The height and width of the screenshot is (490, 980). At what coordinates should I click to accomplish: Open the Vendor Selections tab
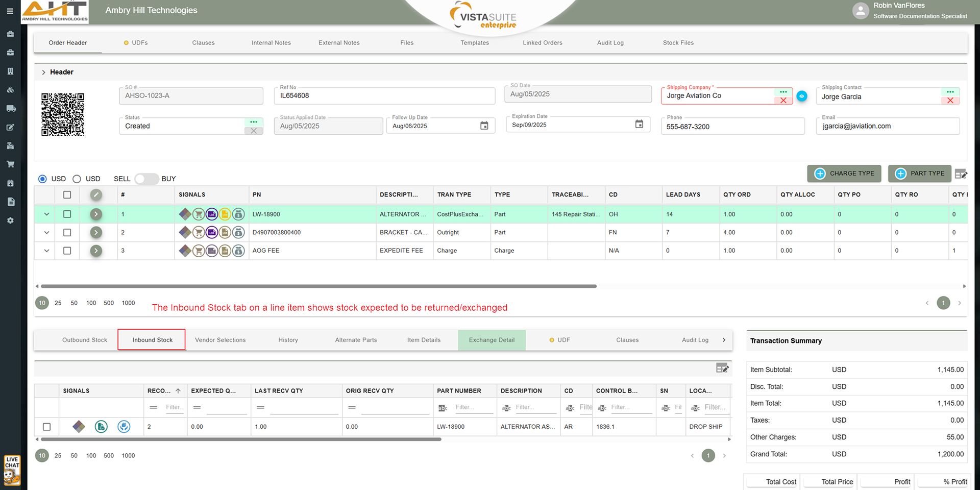(x=220, y=340)
